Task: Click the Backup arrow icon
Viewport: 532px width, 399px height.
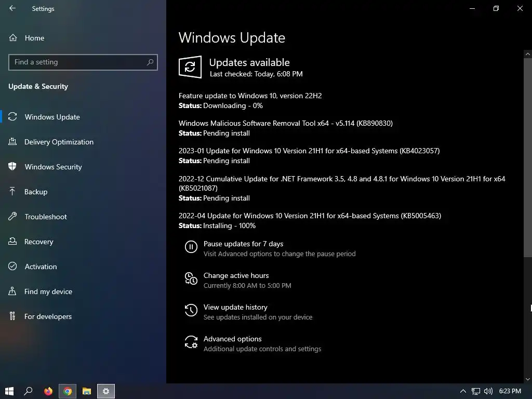Action: tap(12, 192)
